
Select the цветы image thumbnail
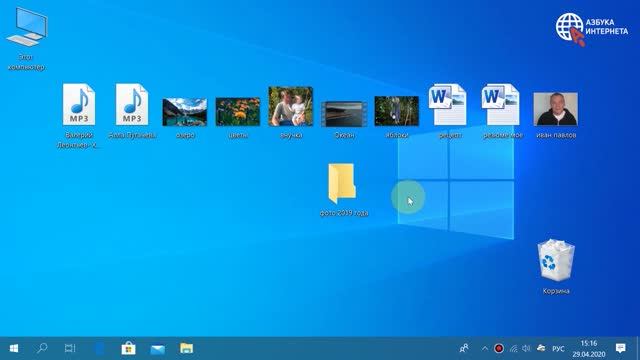[x=238, y=112]
